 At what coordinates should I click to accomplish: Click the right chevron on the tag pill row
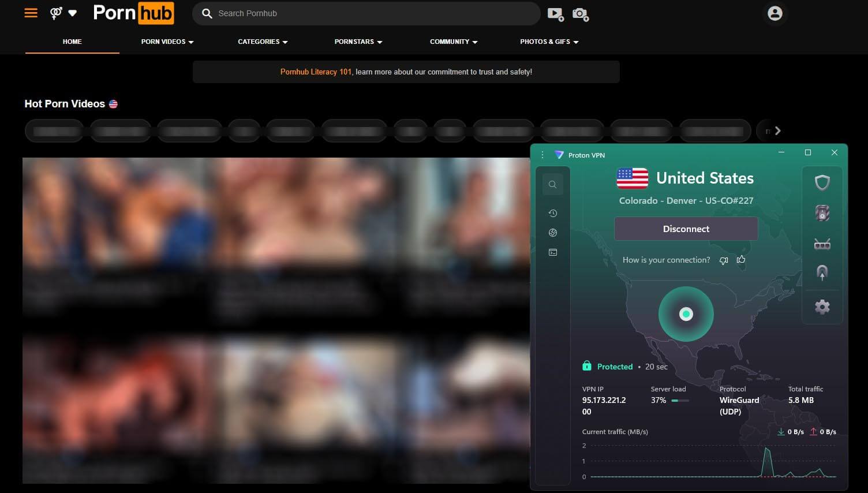tap(777, 130)
